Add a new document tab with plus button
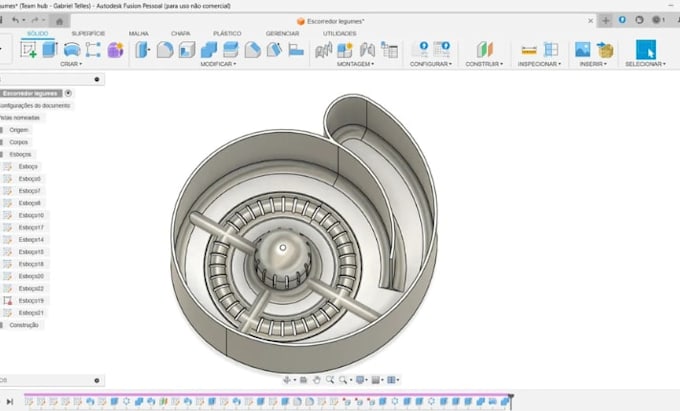Screen dimensions: 680x411 pos(605,20)
